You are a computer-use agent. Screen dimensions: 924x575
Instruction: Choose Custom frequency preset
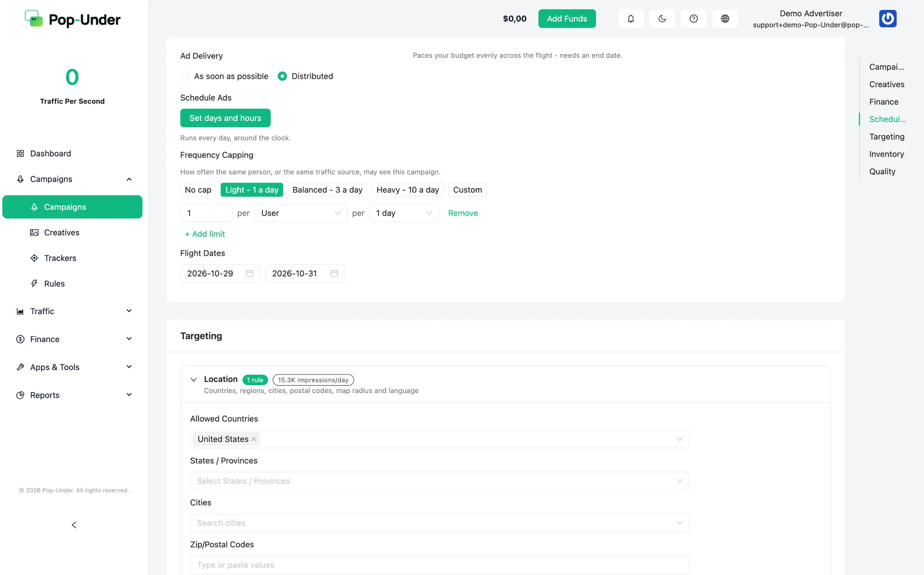(x=467, y=190)
